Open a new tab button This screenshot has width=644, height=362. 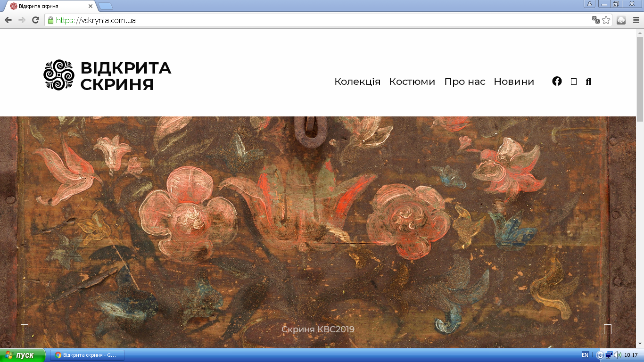(x=106, y=6)
